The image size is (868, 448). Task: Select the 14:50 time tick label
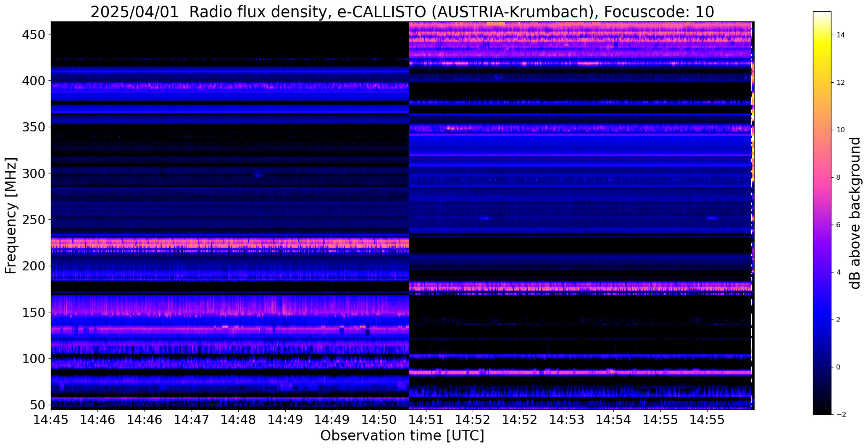(x=379, y=419)
